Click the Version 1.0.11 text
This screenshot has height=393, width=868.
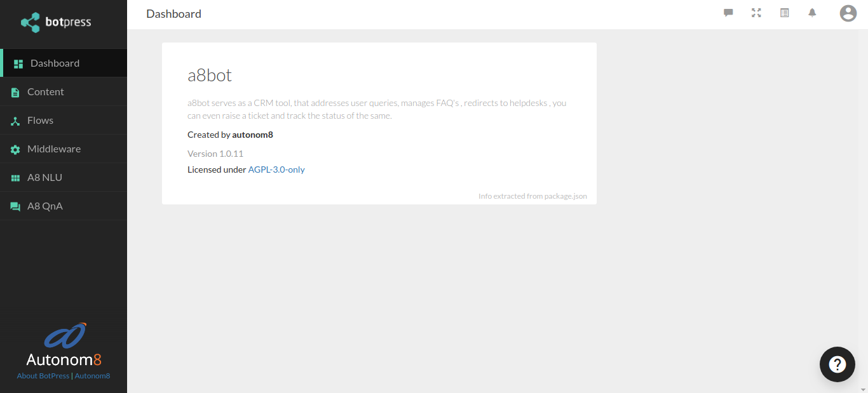click(x=215, y=154)
